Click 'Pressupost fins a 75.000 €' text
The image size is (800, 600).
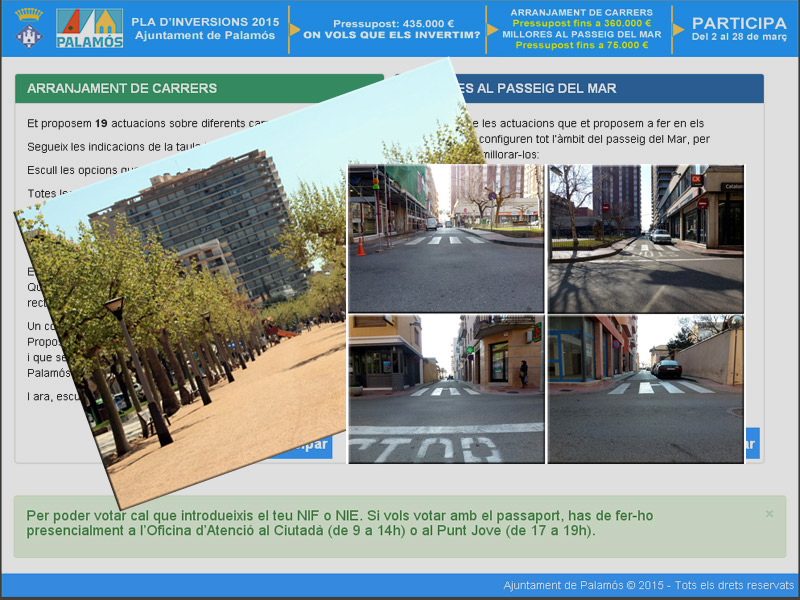pos(582,45)
